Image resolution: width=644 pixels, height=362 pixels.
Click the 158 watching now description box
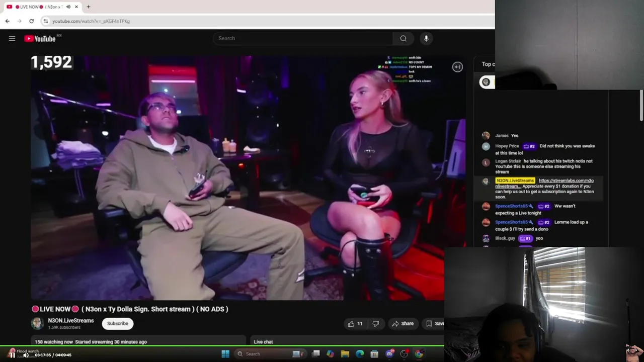point(138,341)
